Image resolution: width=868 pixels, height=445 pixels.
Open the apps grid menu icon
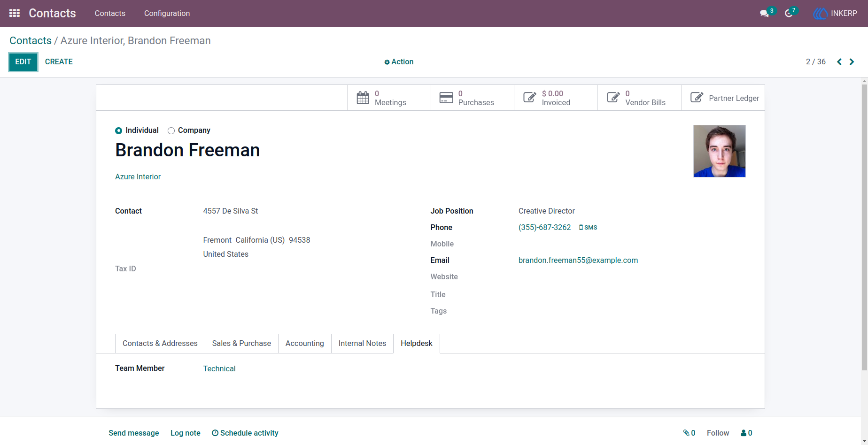pyautogui.click(x=15, y=13)
